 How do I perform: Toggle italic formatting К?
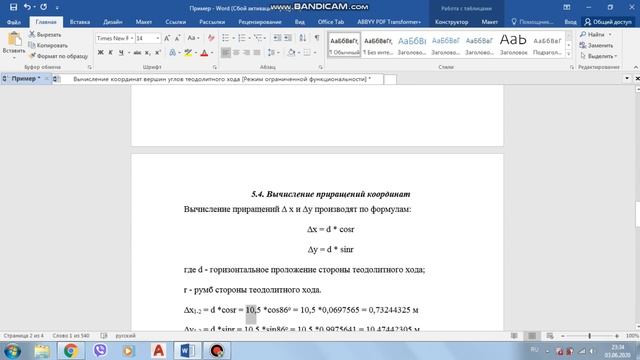[111, 53]
